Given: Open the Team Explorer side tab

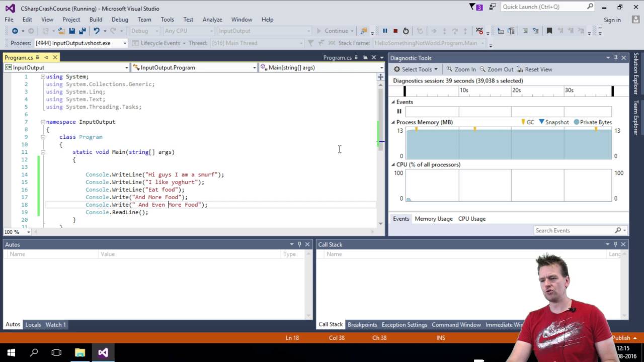Looking at the screenshot, I should 636,118.
